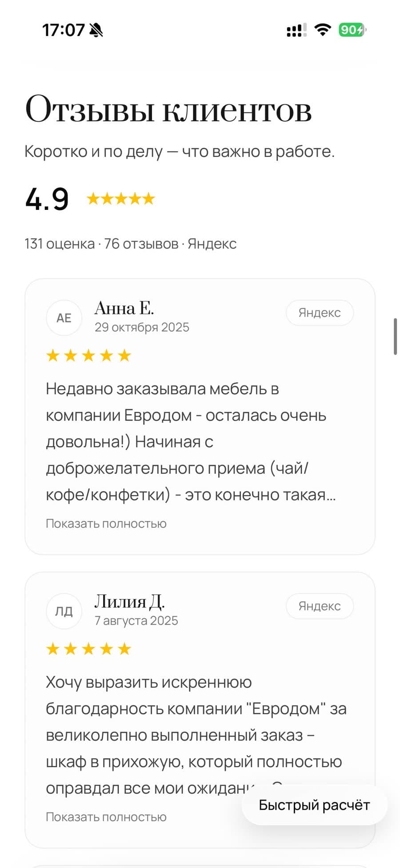Open the Яндекс badge on Анна Е.'s review
Screen dimensions: 400x868
[319, 313]
